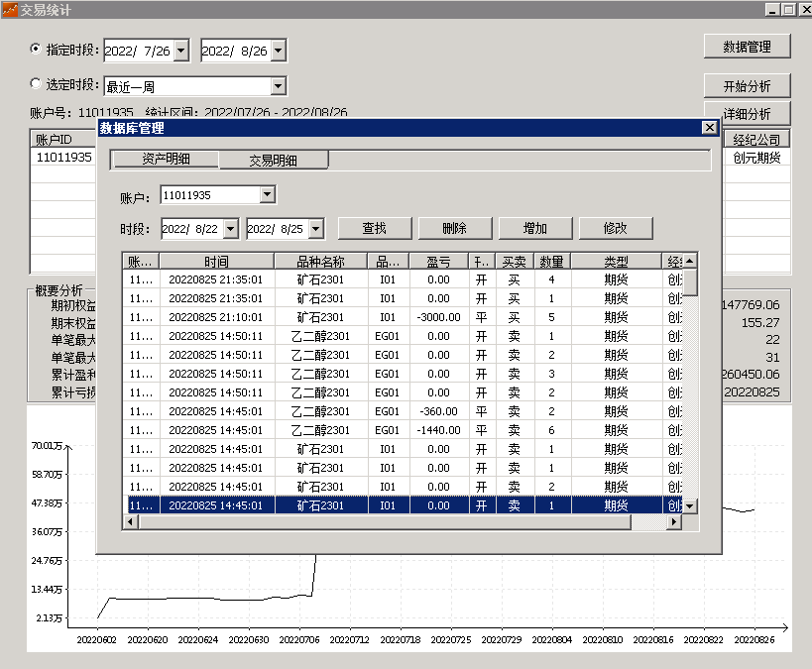This screenshot has width=812, height=669.
Task: Sort by the 类型 column header
Action: click(617, 262)
